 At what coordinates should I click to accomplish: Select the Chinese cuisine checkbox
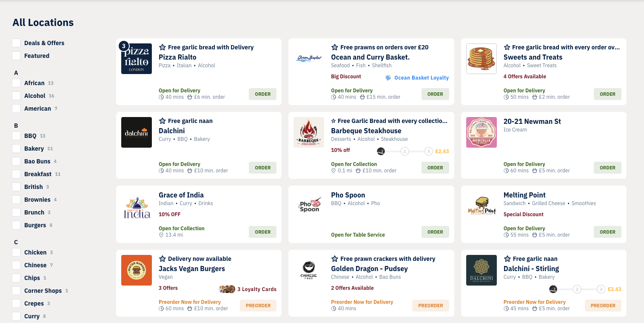(16, 265)
